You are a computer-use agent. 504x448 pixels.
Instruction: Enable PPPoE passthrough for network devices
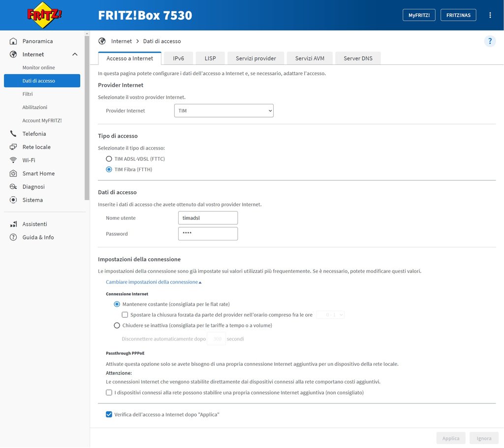109,392
